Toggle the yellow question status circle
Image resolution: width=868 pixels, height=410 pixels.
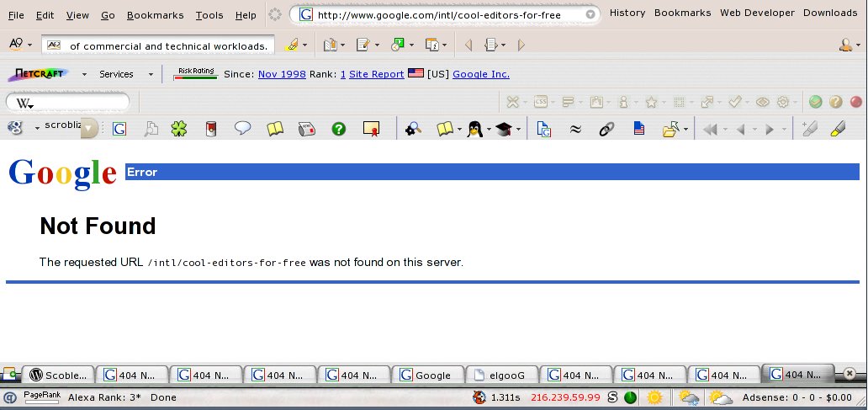(836, 101)
